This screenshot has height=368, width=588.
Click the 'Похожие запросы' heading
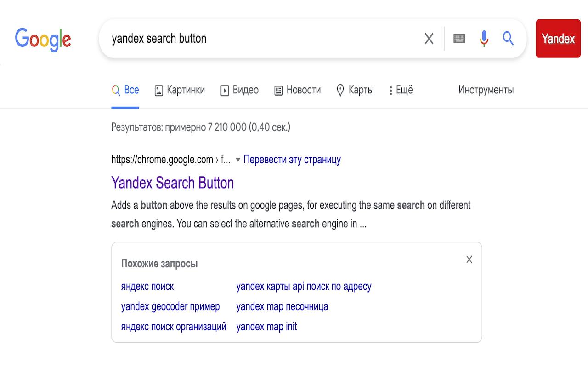[159, 264]
